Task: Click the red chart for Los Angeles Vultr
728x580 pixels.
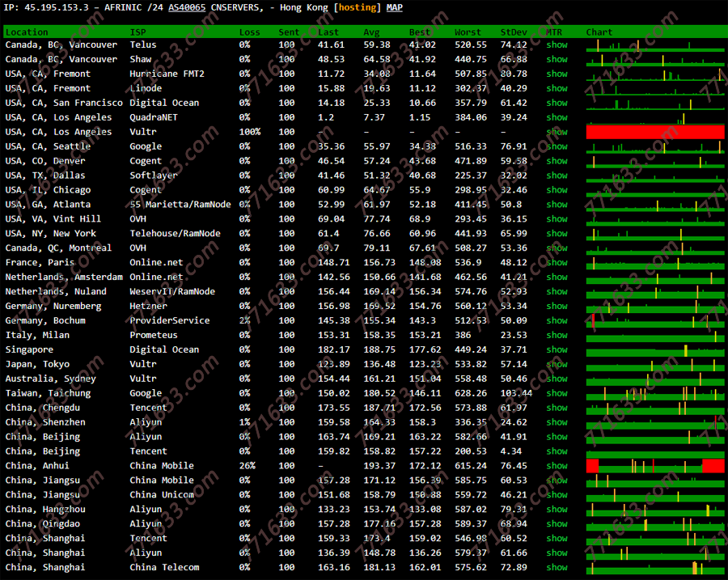Action: click(x=655, y=132)
